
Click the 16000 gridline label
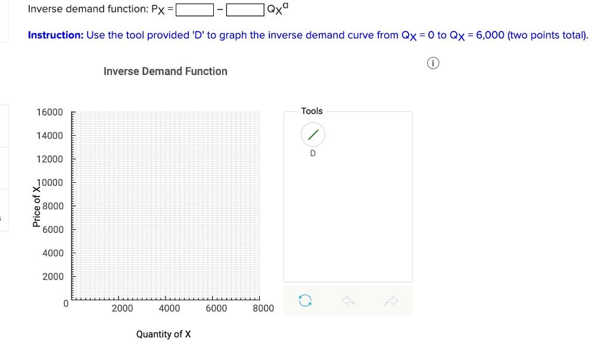[x=51, y=112]
